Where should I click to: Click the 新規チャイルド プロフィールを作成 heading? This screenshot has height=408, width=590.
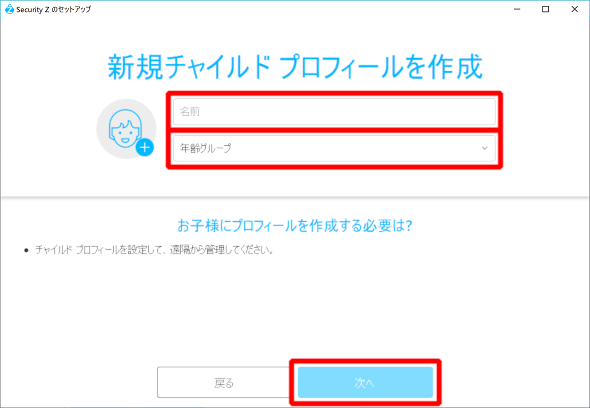pyautogui.click(x=295, y=67)
